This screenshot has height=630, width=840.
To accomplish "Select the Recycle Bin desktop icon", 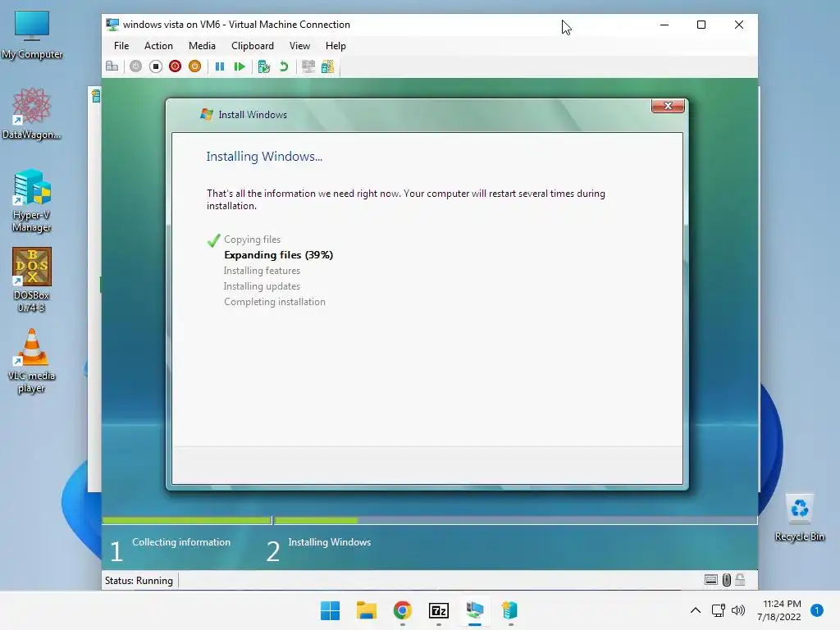I will [x=800, y=518].
